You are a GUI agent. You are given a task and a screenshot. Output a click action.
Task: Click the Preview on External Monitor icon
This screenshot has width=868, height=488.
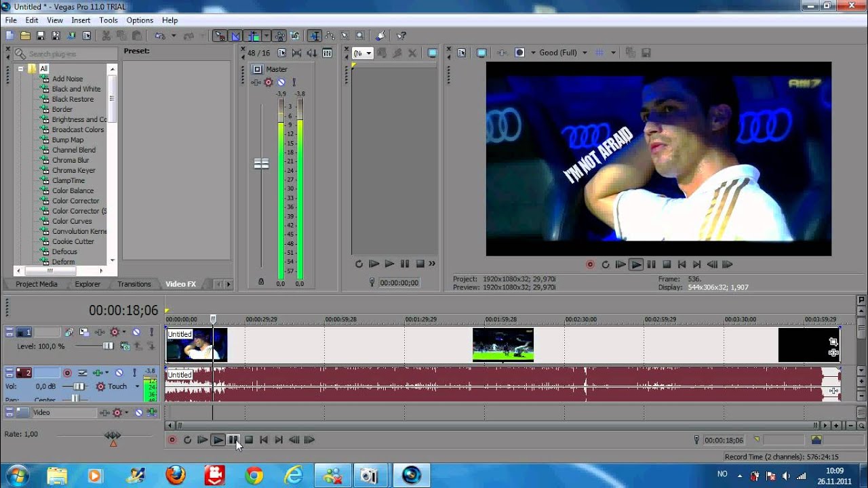[x=481, y=52]
